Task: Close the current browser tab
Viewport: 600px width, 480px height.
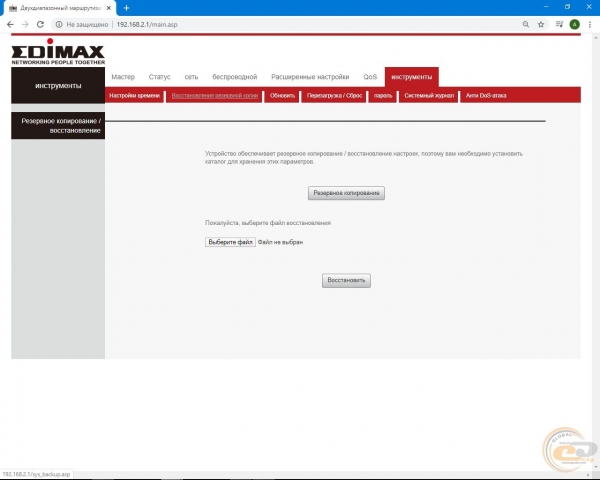Action: (x=109, y=8)
